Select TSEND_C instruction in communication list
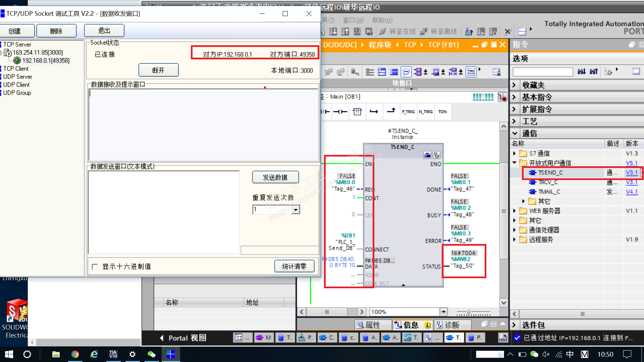Viewport: 644px width, 362px height. 550,173
